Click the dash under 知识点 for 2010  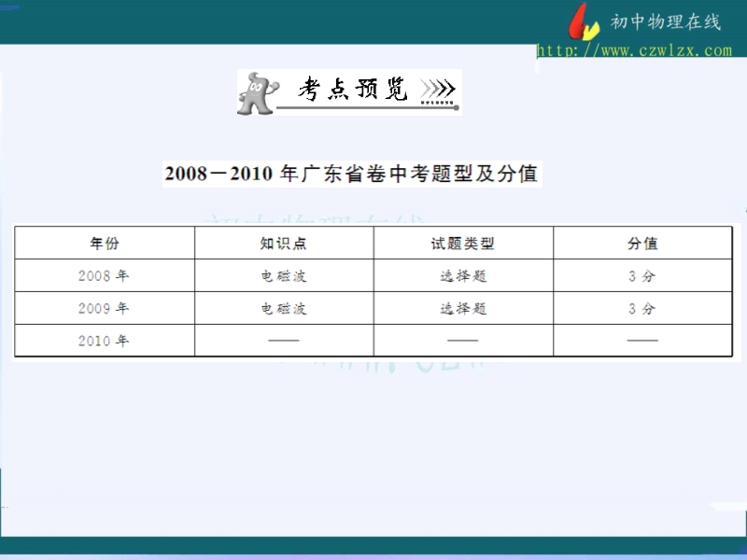[x=284, y=341]
